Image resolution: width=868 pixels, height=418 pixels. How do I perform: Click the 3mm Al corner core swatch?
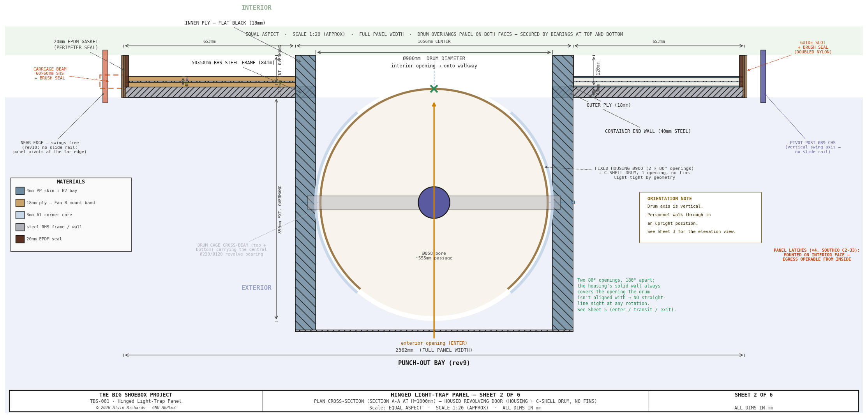pos(20,215)
